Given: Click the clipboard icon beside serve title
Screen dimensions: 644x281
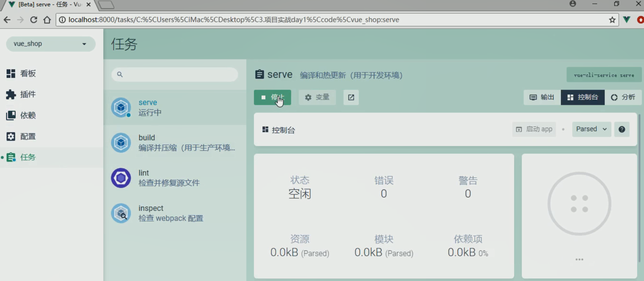Looking at the screenshot, I should pos(260,74).
